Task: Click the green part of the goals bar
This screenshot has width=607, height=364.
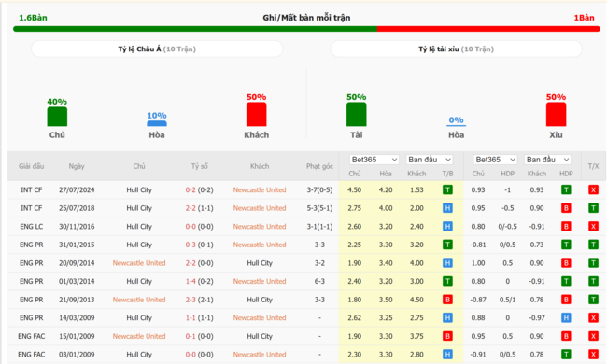Action: click(x=195, y=29)
